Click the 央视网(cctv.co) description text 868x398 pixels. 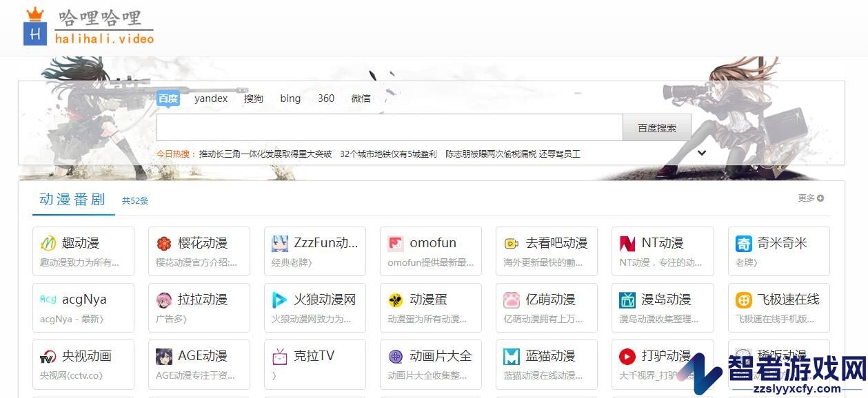(71, 375)
